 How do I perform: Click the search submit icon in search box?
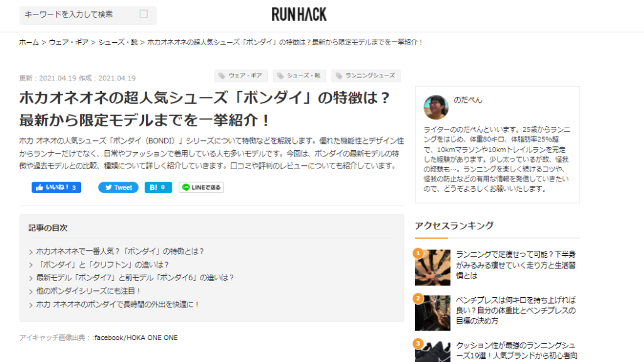pyautogui.click(x=144, y=14)
